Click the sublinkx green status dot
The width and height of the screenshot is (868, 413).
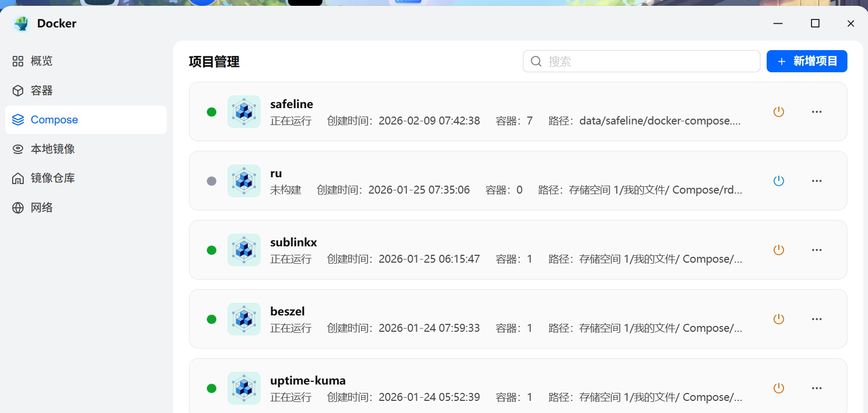[212, 250]
